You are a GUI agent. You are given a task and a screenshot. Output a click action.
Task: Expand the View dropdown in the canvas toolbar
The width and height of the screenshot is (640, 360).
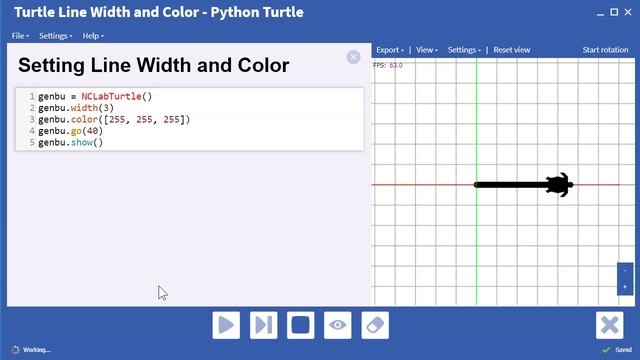(x=427, y=50)
